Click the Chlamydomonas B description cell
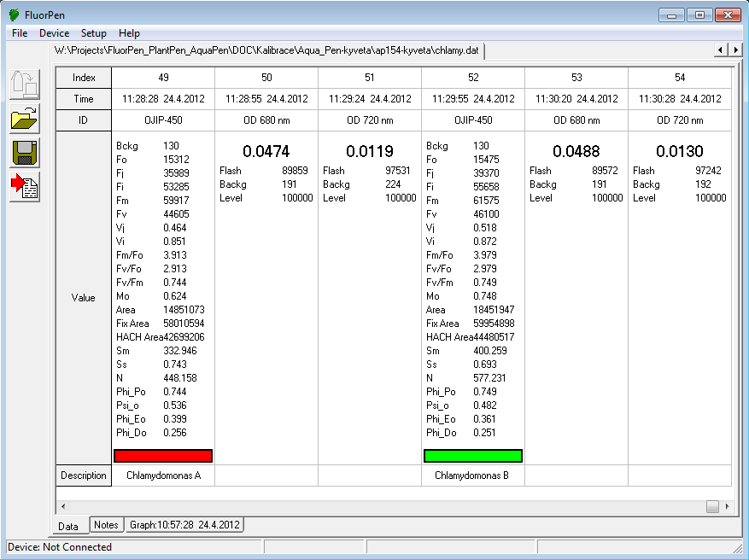749x560 pixels. [x=471, y=475]
